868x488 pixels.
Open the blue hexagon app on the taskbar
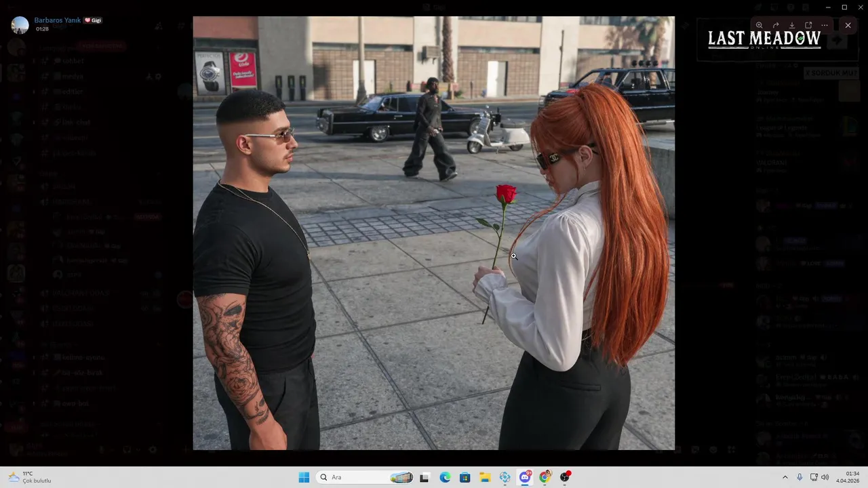[505, 477]
